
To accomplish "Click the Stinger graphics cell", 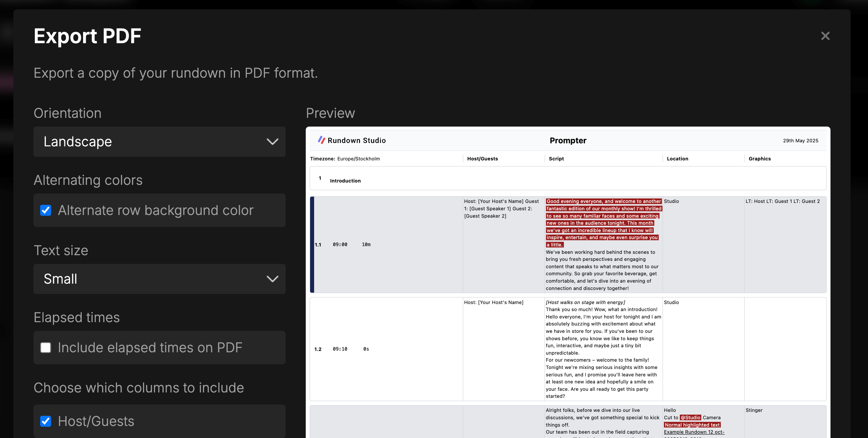I will [x=754, y=410].
